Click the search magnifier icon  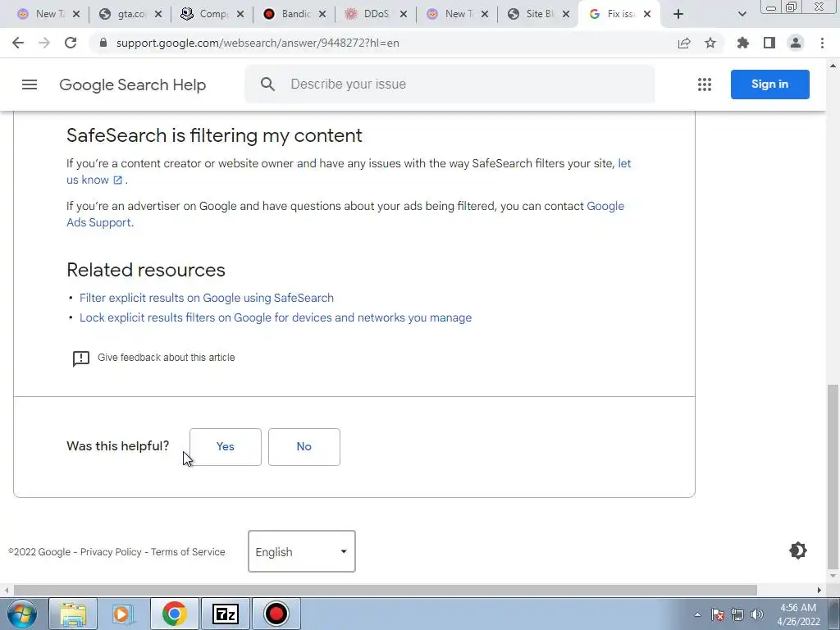coord(267,84)
